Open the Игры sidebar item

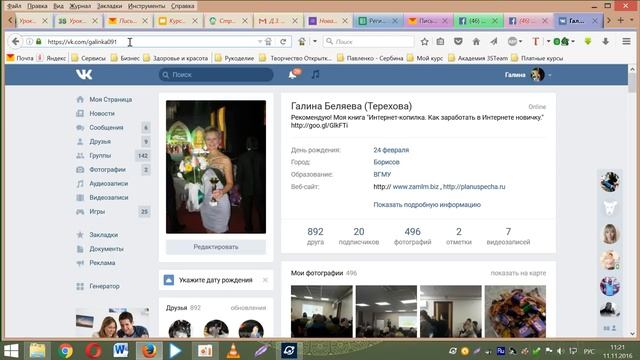[97, 211]
